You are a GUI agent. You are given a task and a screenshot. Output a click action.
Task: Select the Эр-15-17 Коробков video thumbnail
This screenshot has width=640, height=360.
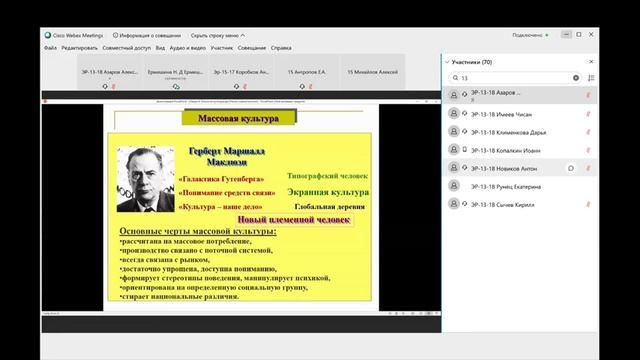pyautogui.click(x=241, y=72)
